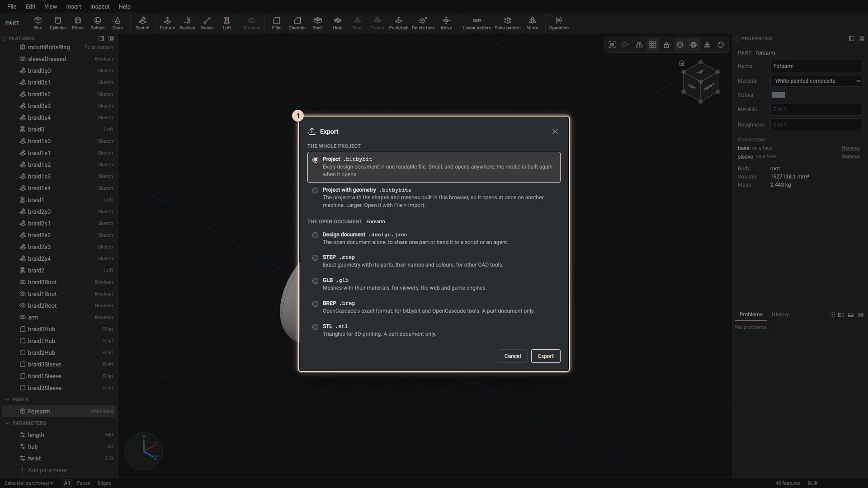Open the Inspect menu
The width and height of the screenshot is (868, 488).
click(100, 6)
